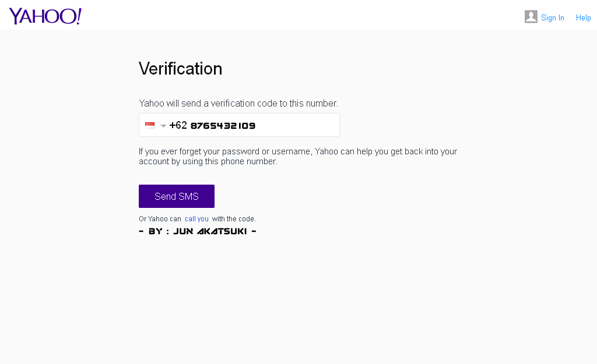
Task: Click the Indonesian flag icon
Action: tap(150, 125)
